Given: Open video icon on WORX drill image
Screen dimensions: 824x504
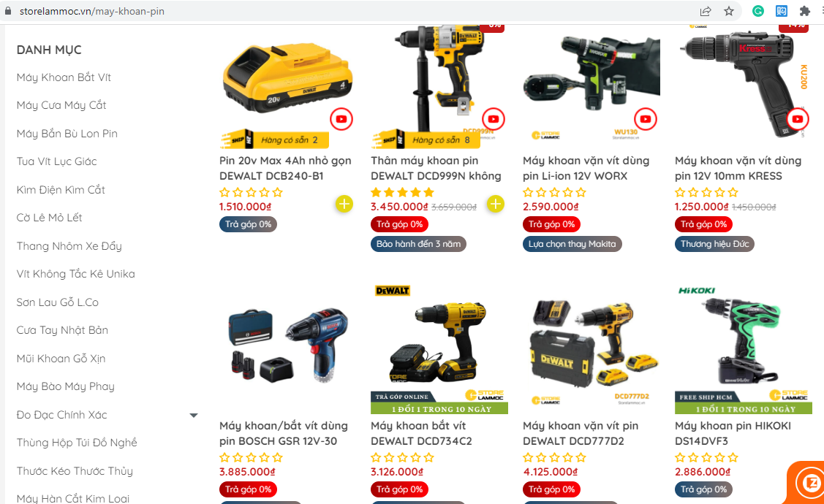Looking at the screenshot, I should 646,119.
